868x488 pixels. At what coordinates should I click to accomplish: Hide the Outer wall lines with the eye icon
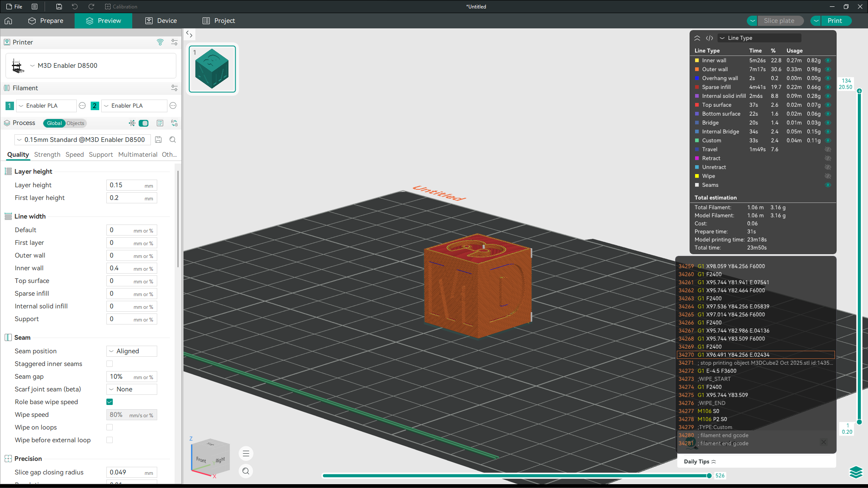[x=828, y=69]
